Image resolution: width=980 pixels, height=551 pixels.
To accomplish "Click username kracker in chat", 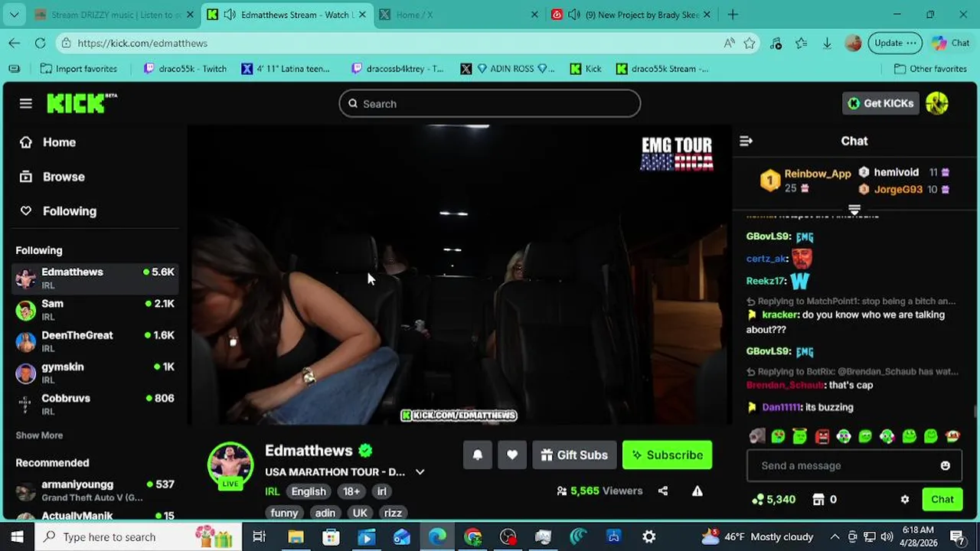I will [x=779, y=315].
